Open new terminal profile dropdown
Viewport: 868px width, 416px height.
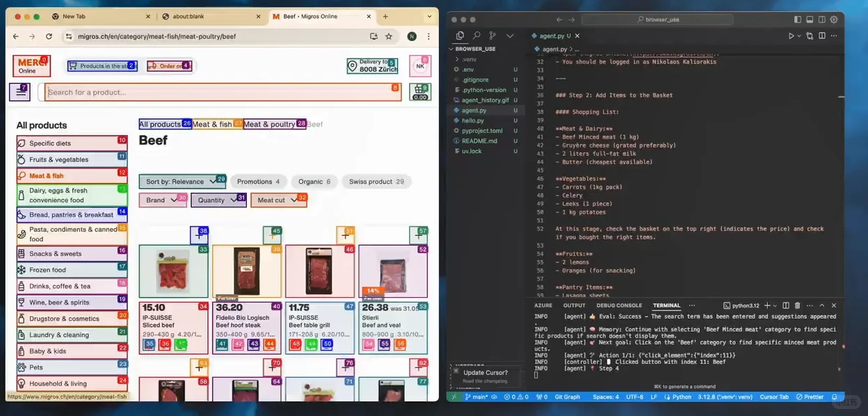coord(776,305)
